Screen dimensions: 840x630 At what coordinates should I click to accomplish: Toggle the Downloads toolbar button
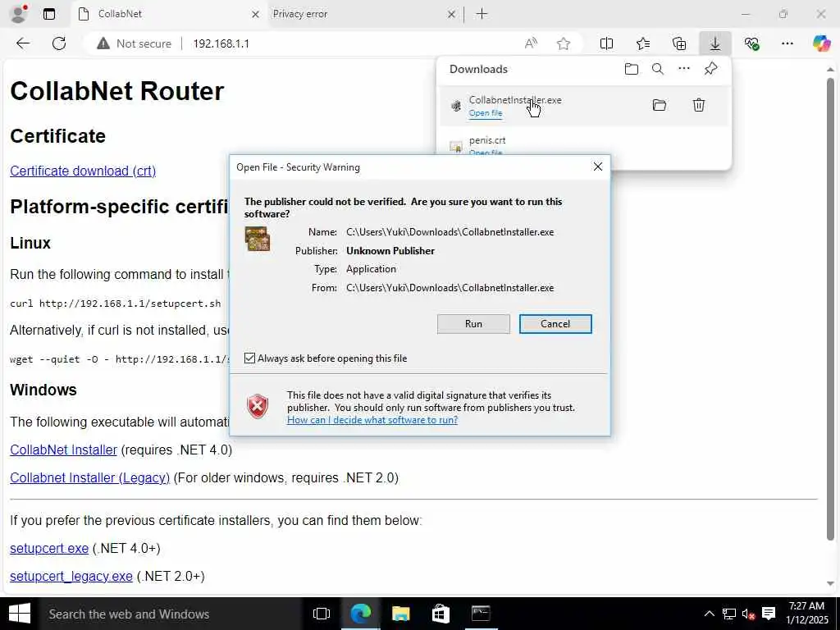click(x=715, y=43)
